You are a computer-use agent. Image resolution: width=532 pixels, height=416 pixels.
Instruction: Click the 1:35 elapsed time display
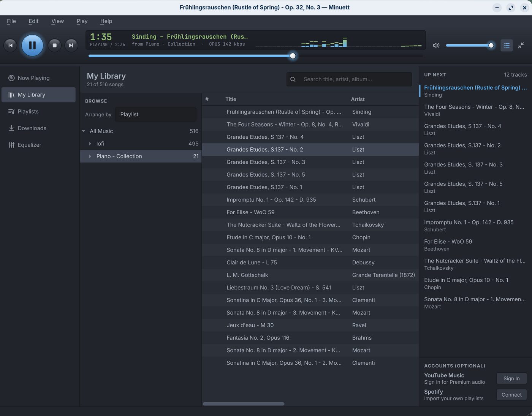(101, 37)
